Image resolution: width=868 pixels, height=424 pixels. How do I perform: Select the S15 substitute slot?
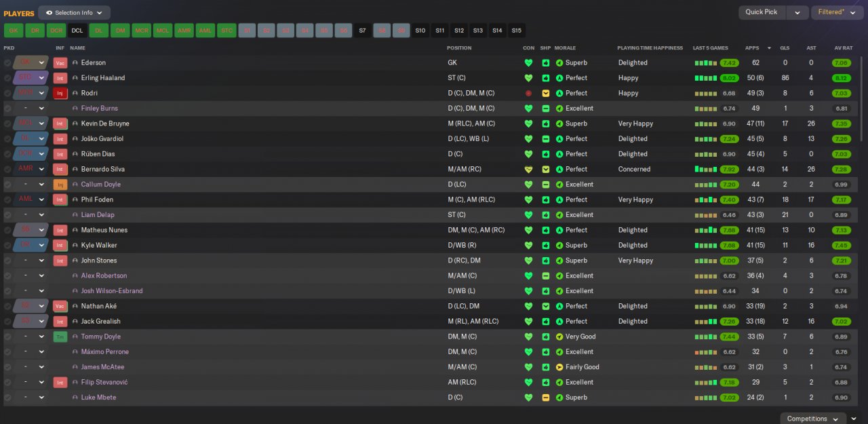point(517,31)
